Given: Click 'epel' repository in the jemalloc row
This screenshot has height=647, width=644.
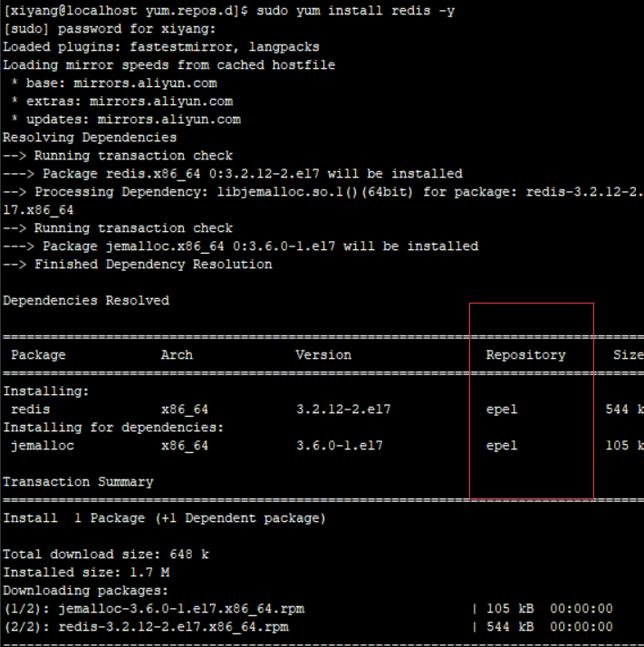Looking at the screenshot, I should pyautogui.click(x=502, y=446).
